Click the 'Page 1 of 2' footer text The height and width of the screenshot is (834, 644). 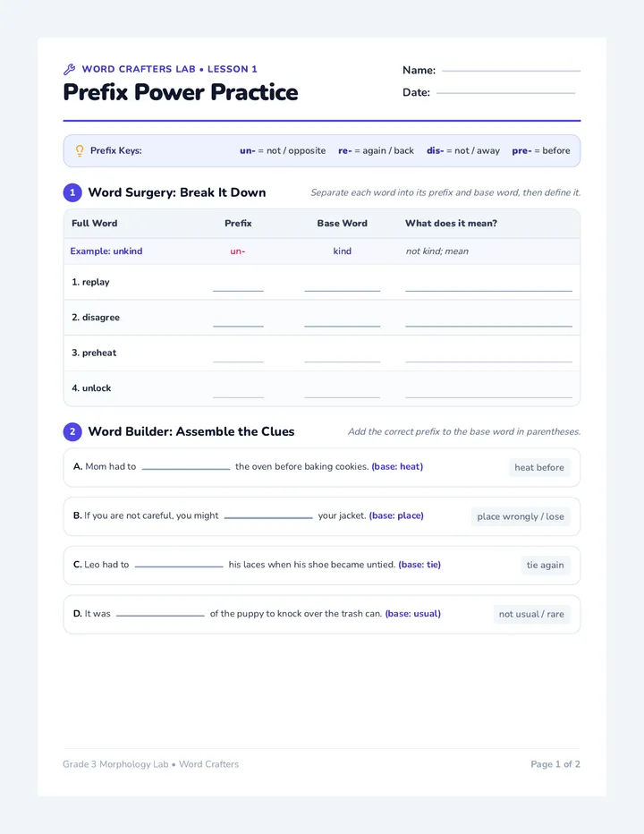coord(555,764)
